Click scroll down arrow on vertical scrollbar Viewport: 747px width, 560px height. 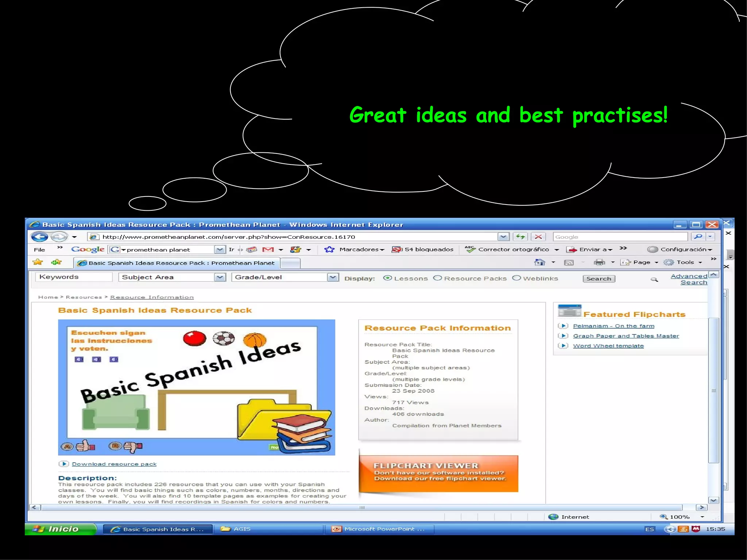[713, 500]
